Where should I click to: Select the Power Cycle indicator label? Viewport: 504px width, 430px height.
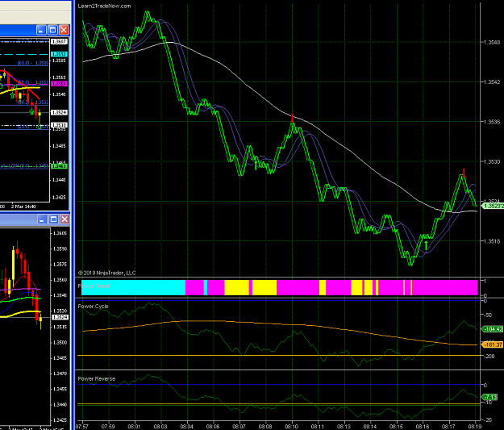pos(93,307)
